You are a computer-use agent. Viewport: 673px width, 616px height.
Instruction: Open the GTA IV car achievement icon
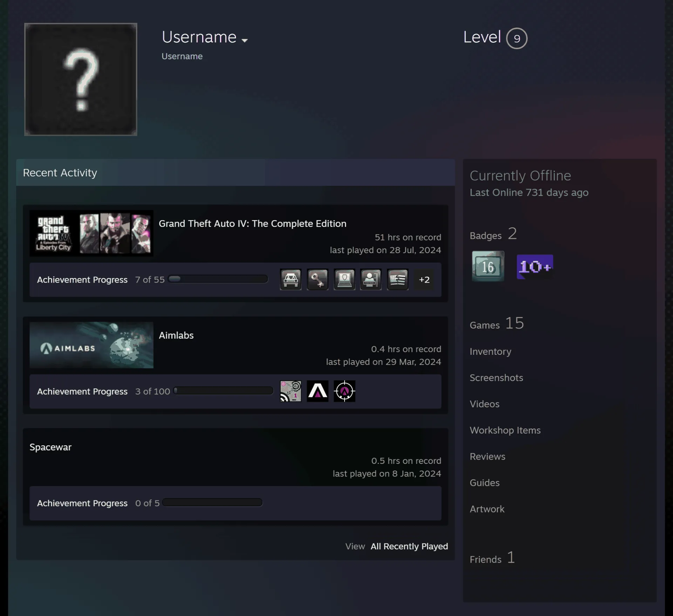click(x=291, y=279)
